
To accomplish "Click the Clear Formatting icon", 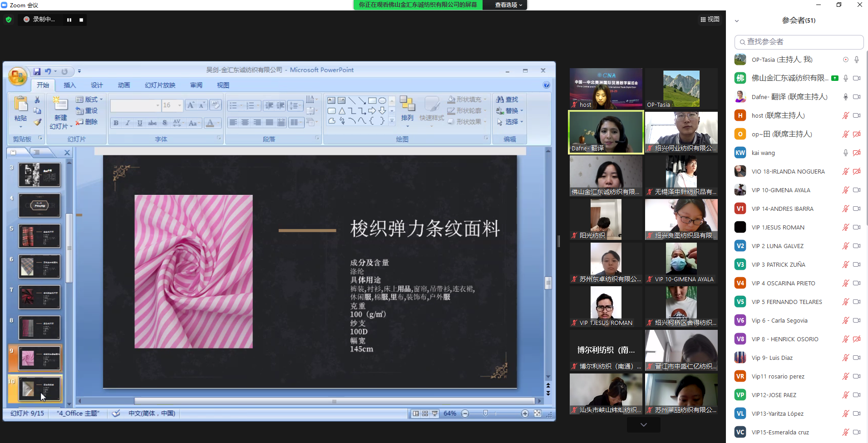I will click(x=216, y=105).
